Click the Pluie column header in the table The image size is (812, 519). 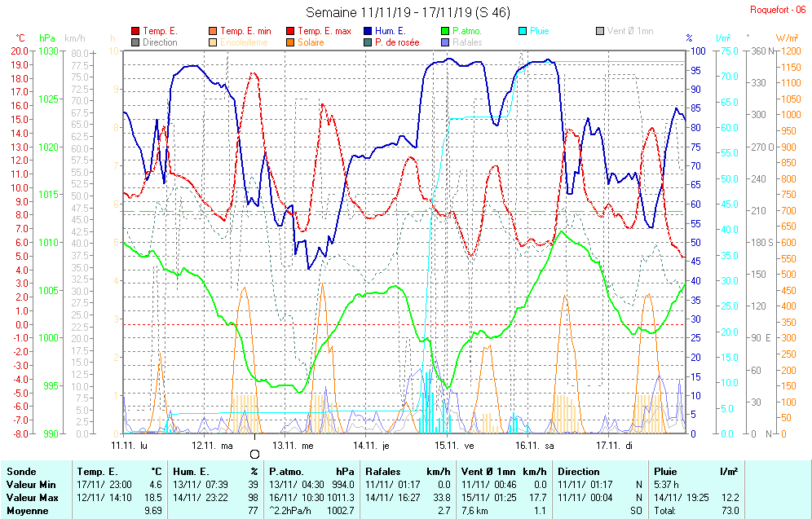coord(665,472)
